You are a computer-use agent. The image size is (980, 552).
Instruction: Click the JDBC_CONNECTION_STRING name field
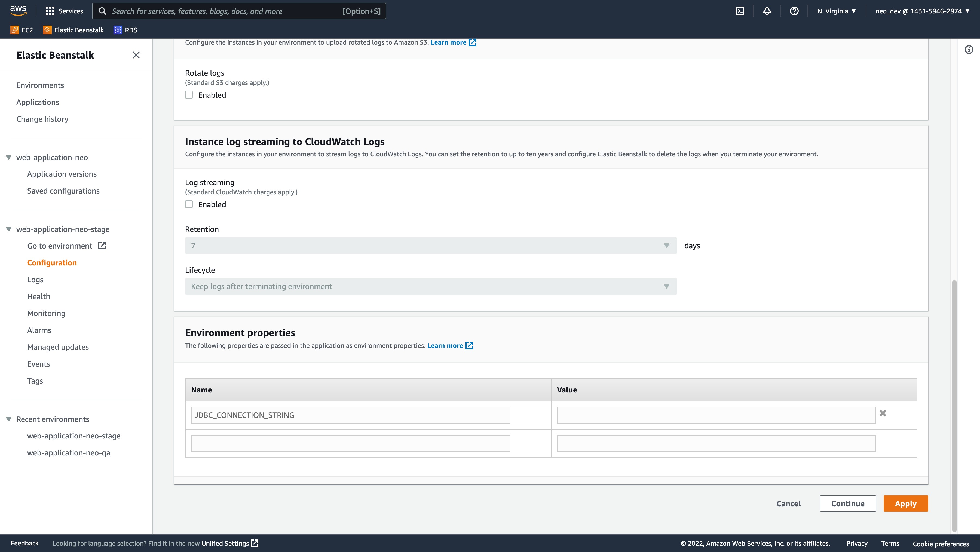coord(350,415)
